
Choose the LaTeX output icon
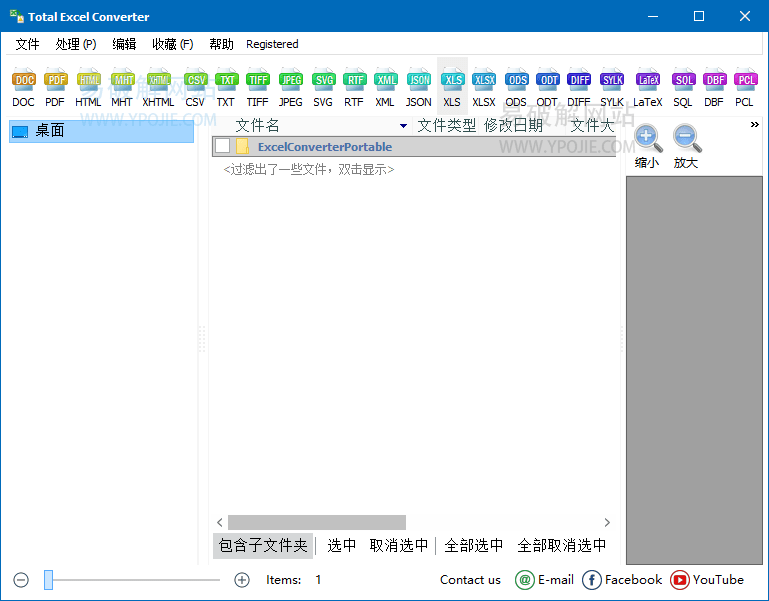[647, 87]
